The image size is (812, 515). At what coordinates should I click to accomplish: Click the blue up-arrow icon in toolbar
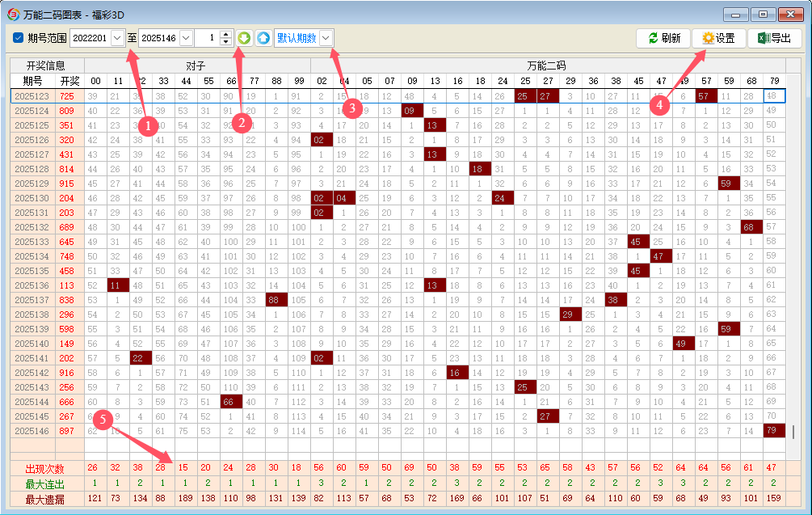(263, 38)
